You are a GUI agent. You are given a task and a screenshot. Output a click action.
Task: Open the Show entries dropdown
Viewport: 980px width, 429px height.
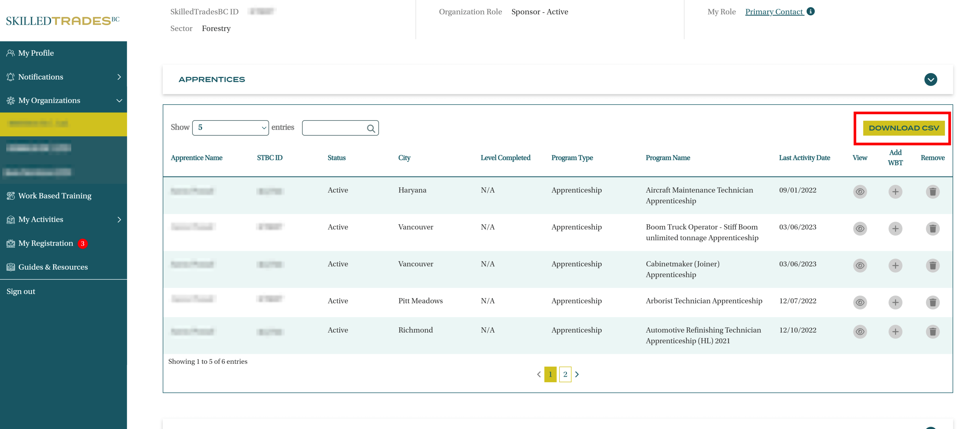(x=231, y=127)
